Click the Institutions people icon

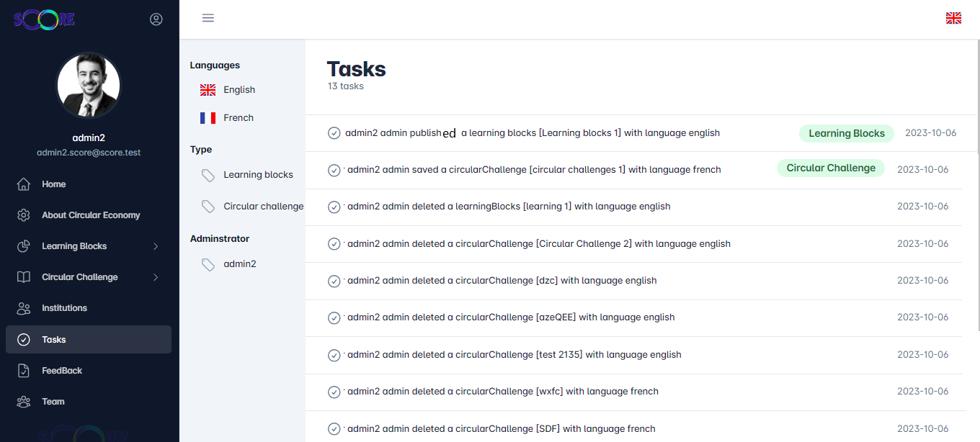point(24,308)
